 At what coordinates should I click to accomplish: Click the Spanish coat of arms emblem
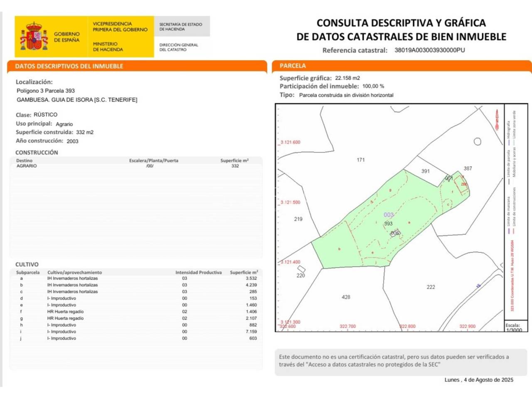tap(33, 37)
